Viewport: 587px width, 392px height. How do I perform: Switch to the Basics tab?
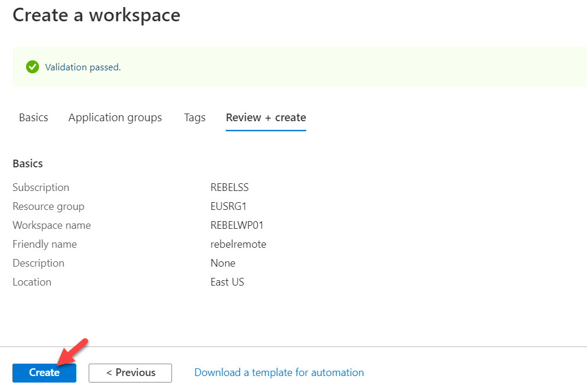(x=33, y=118)
